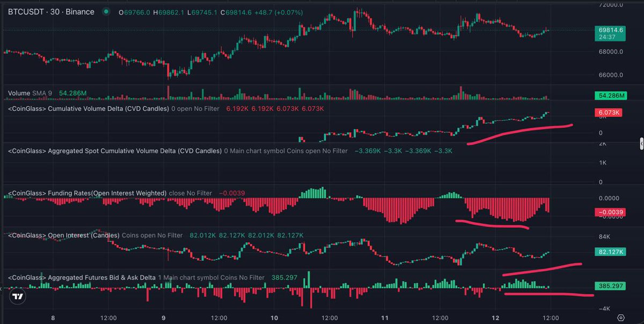Click green 54.286M volume label on price scale
Image resolution: width=644 pixels, height=324 pixels.
[611, 96]
